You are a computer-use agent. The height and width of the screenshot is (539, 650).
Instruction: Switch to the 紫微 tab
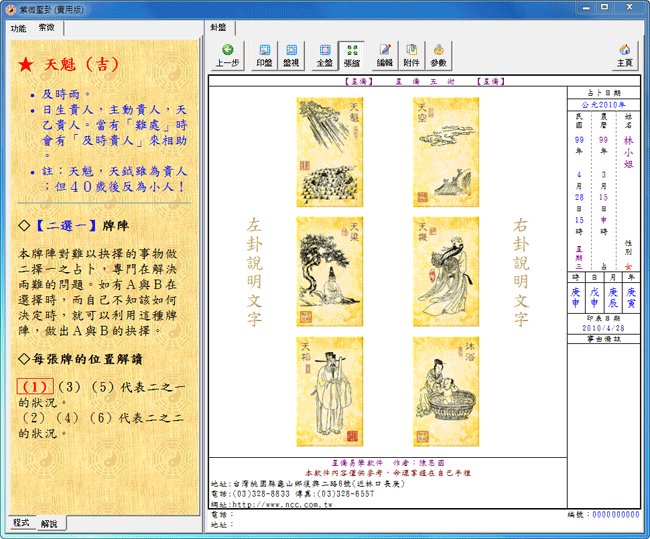tap(47, 27)
